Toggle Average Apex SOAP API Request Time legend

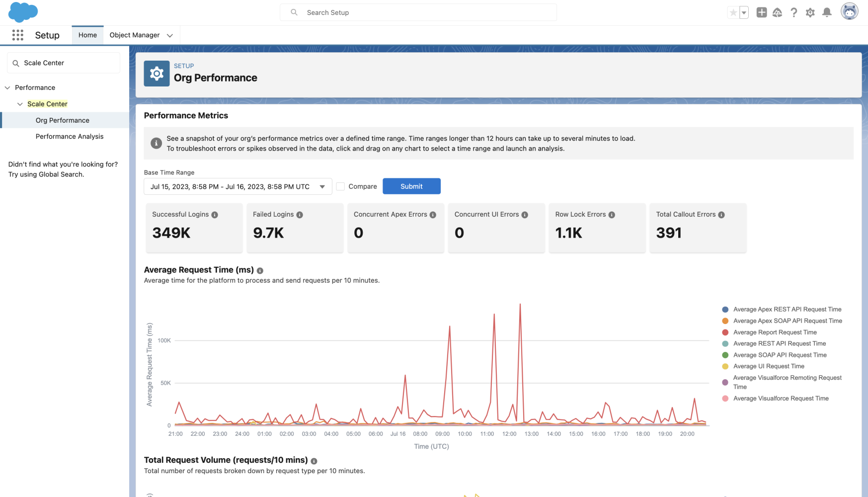click(782, 321)
